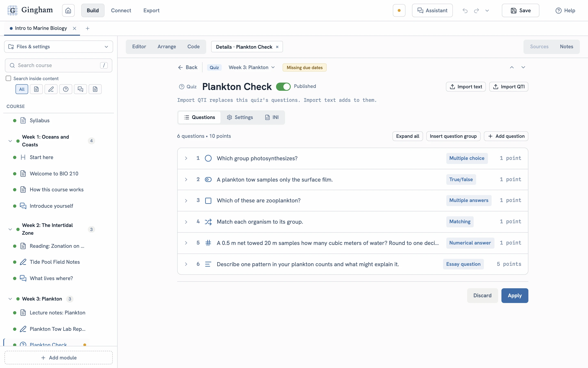Click Add question button
The image size is (588, 368).
click(506, 136)
